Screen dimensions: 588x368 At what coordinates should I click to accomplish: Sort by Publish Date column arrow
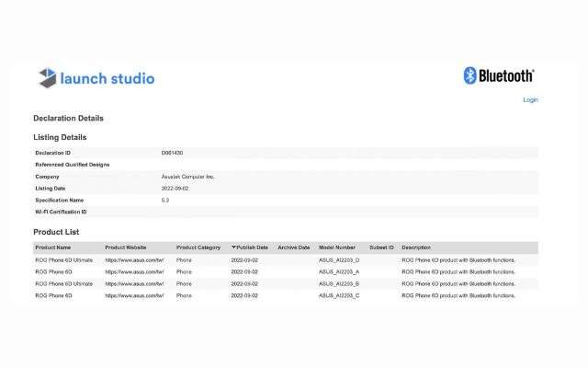pyautogui.click(x=233, y=247)
